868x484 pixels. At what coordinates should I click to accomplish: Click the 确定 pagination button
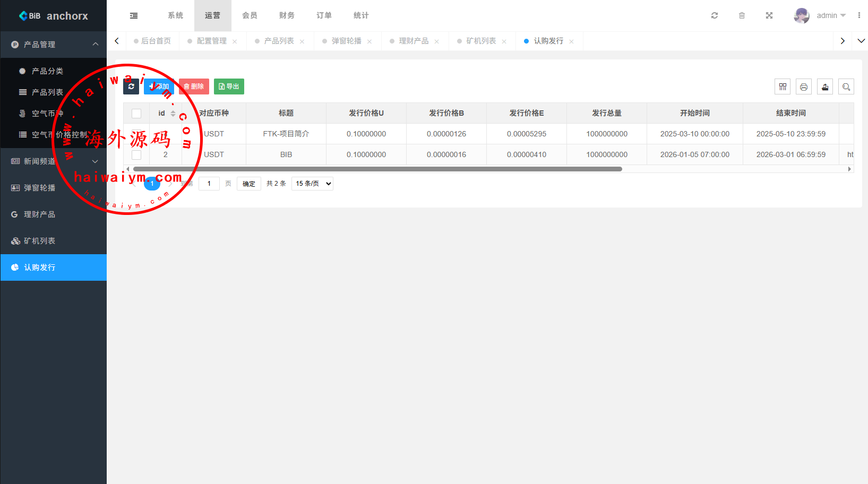point(248,184)
